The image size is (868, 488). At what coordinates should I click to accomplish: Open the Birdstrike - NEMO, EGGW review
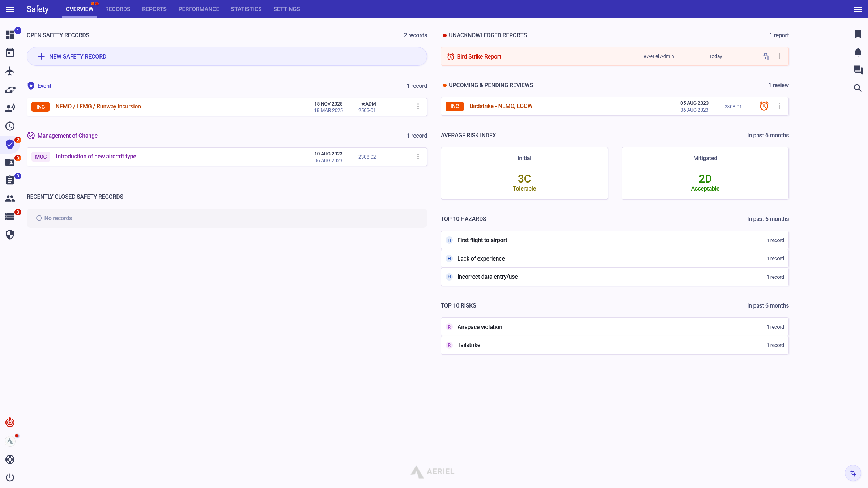[501, 106]
